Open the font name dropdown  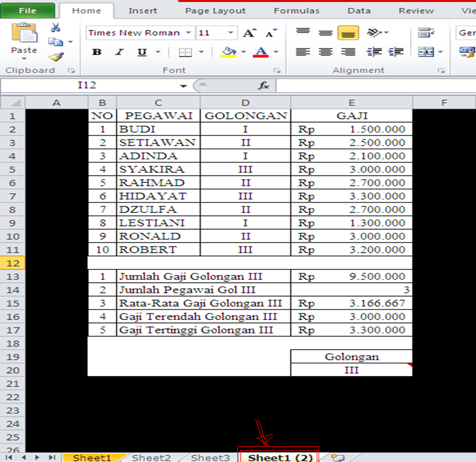pos(189,32)
